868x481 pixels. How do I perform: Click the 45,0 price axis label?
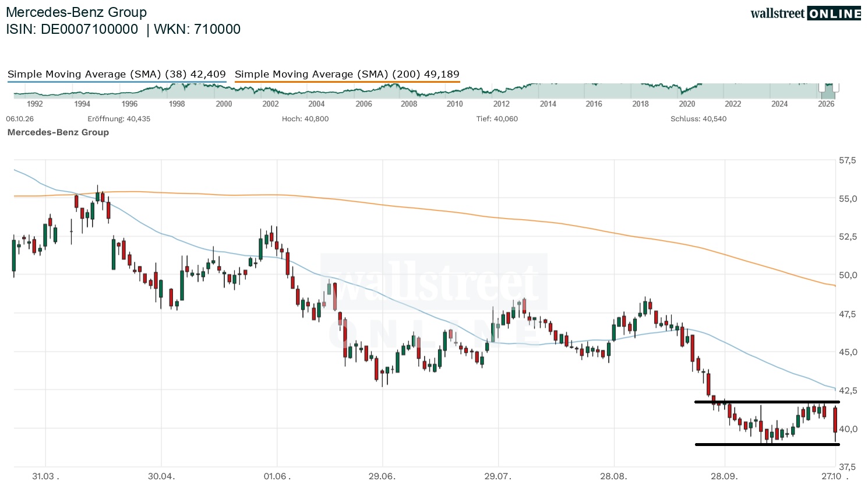point(848,352)
